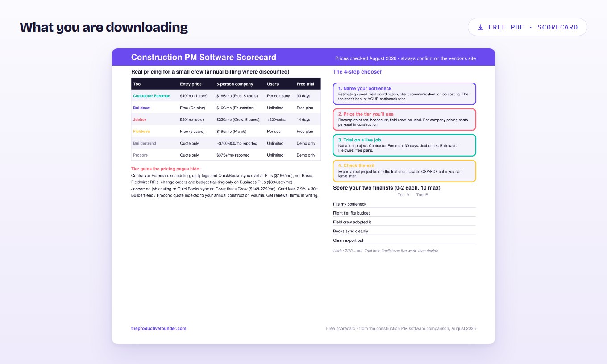Viewport: 607px width, 364px height.
Task: Click the download arrow icon in the PDF badge
Action: pyautogui.click(x=481, y=27)
